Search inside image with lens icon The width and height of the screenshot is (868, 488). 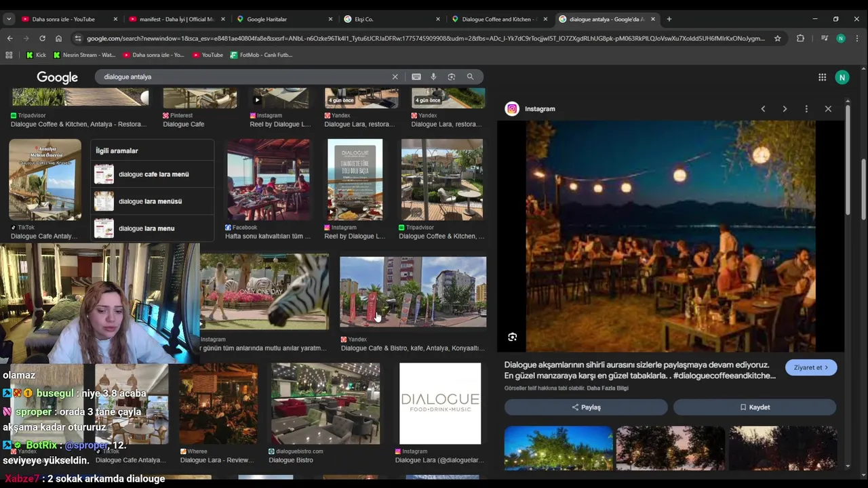513,337
